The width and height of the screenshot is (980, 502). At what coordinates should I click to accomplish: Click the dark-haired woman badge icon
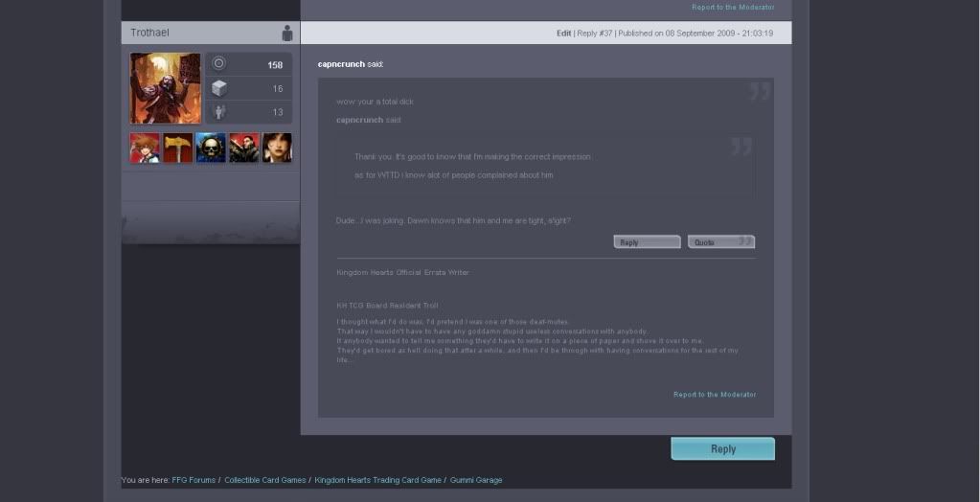pos(277,148)
